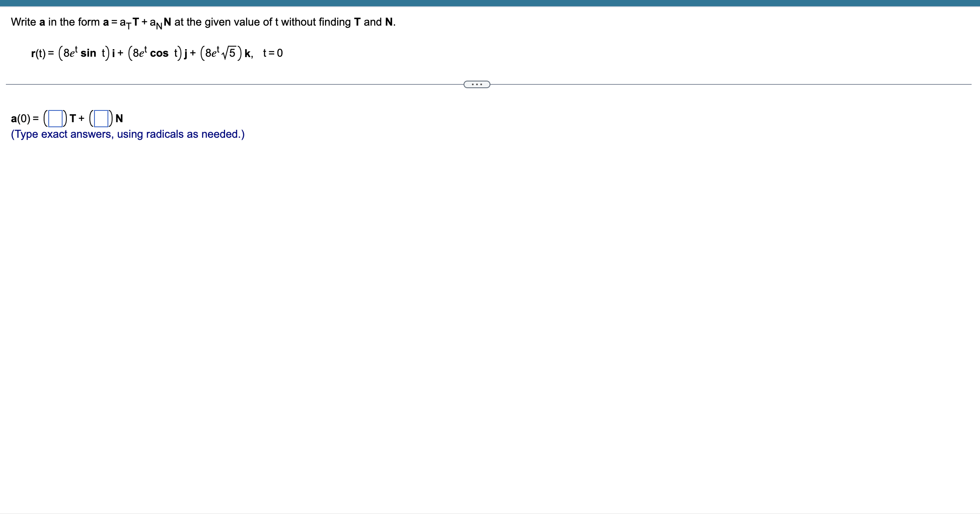Click the '8e^t sin t' i-component term
The width and height of the screenshot is (980, 514).
coord(84,53)
